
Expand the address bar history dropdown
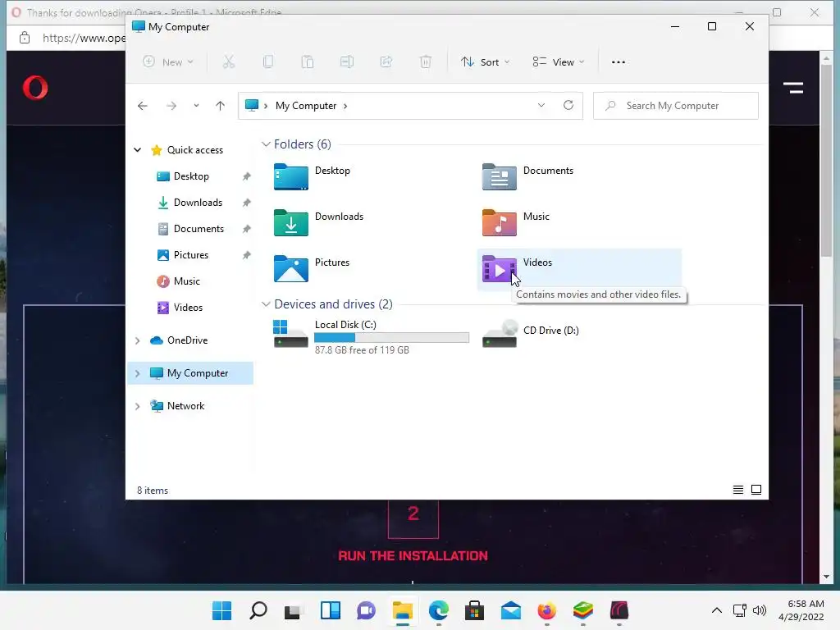click(x=541, y=106)
